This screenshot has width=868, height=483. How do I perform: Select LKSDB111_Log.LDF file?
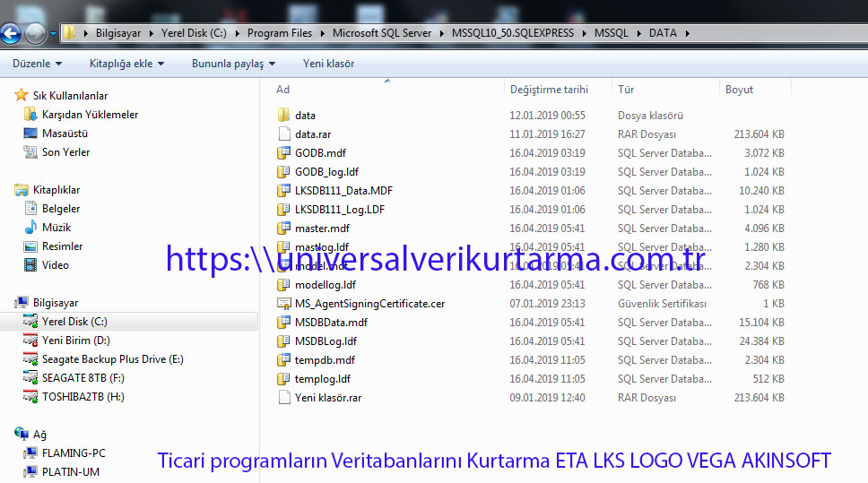[x=340, y=210]
